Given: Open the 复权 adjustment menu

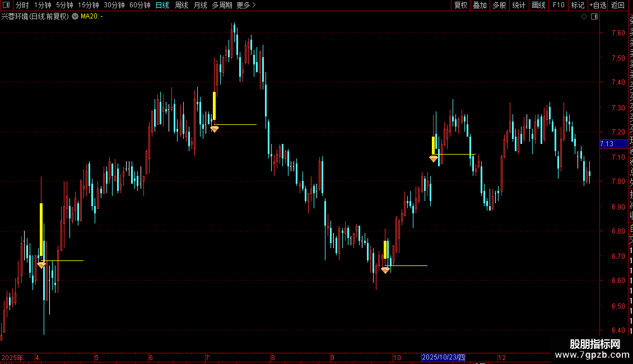Looking at the screenshot, I should click(x=460, y=5).
